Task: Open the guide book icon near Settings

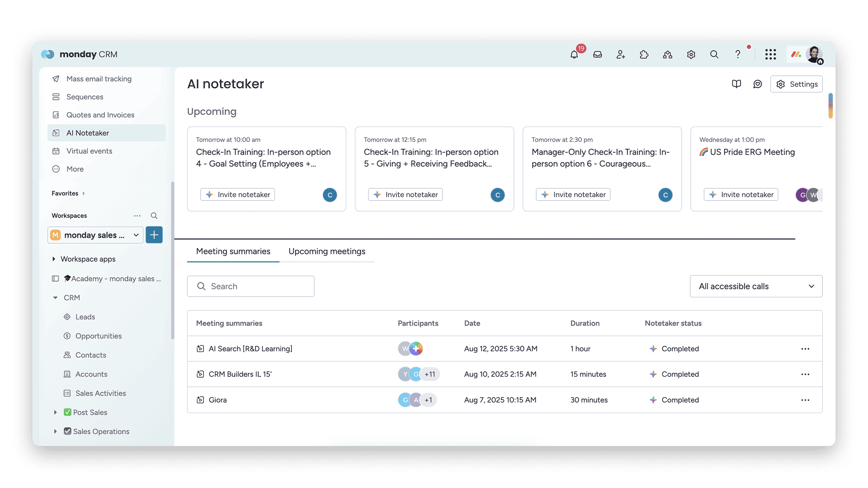Action: tap(736, 84)
